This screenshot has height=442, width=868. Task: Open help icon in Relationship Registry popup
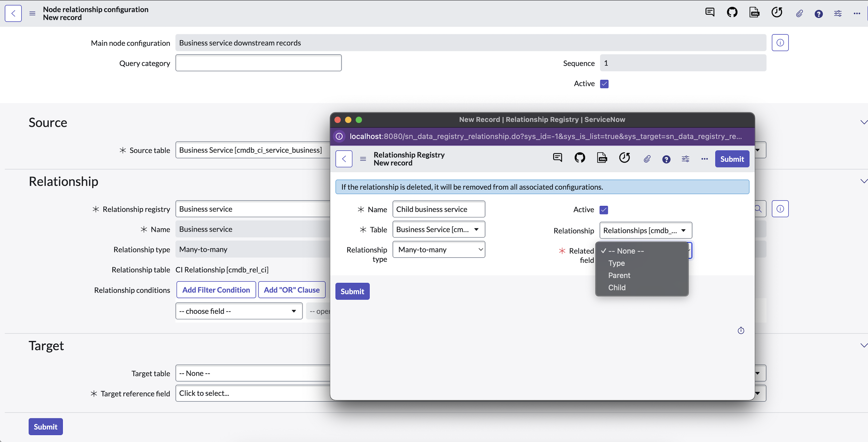tap(666, 159)
